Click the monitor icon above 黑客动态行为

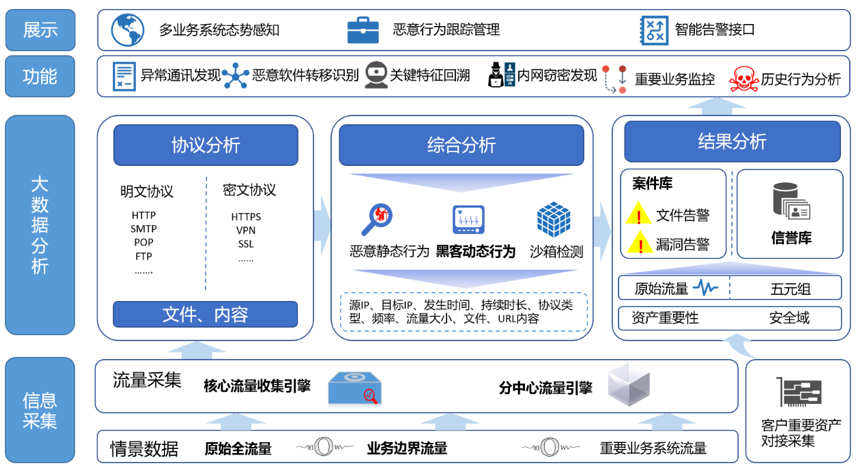[468, 220]
